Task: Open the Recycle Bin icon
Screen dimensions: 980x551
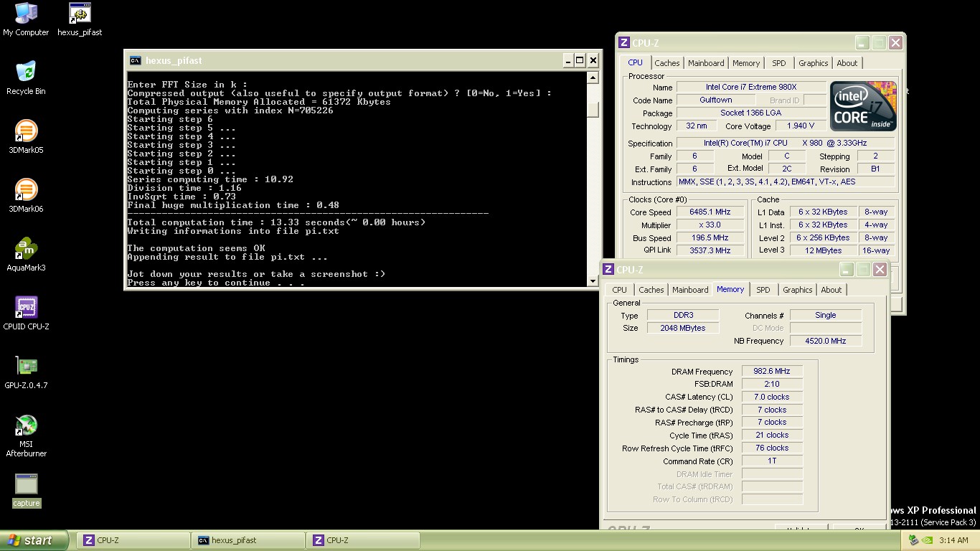Action: (26, 78)
